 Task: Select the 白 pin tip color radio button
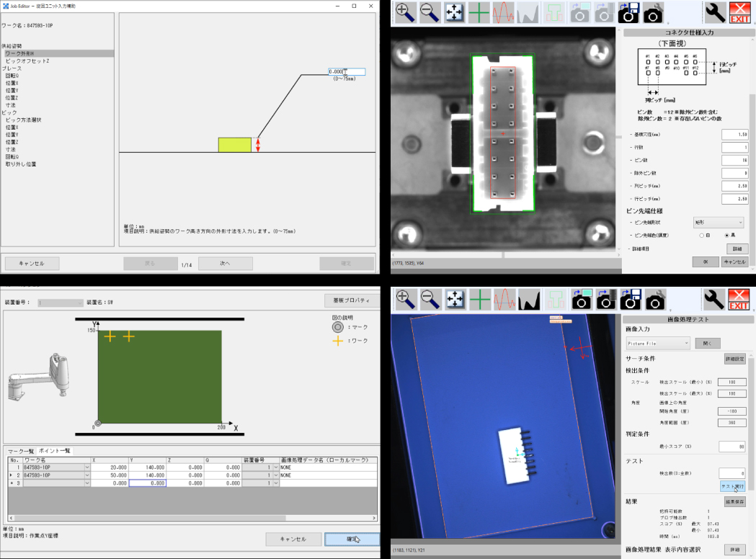701,236
